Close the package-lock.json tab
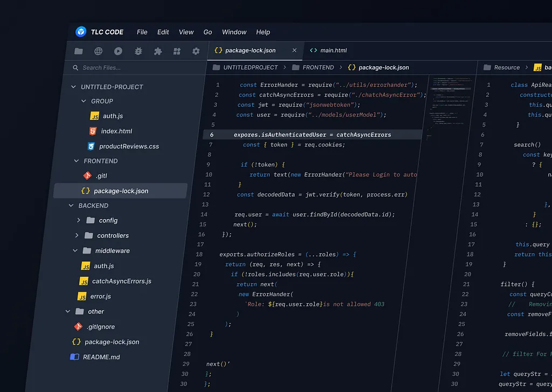 coord(294,50)
